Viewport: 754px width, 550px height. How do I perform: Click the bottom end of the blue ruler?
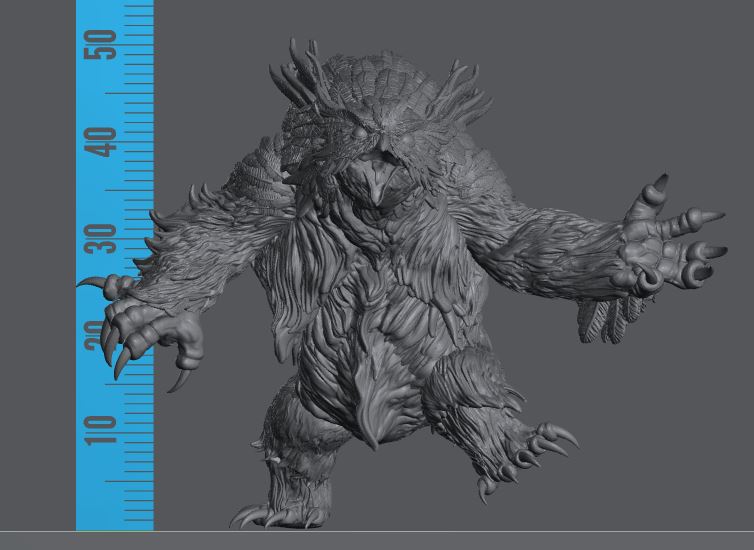coord(115,520)
